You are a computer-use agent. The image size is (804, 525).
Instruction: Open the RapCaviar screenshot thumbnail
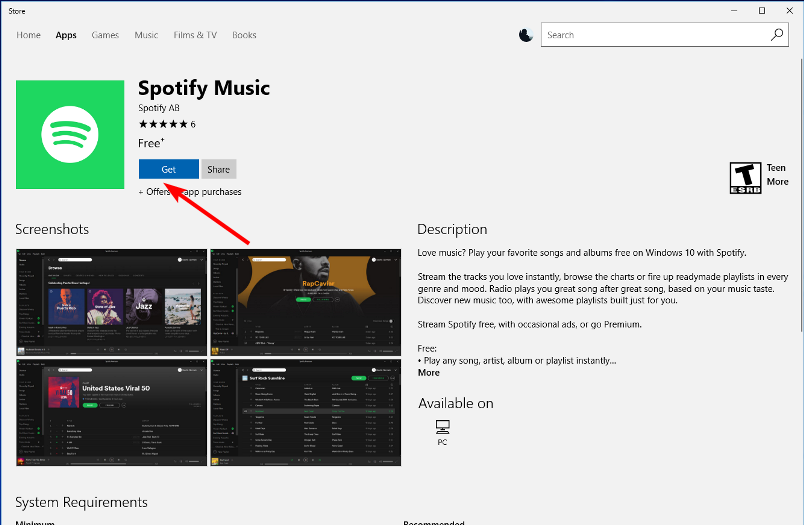[x=306, y=302]
